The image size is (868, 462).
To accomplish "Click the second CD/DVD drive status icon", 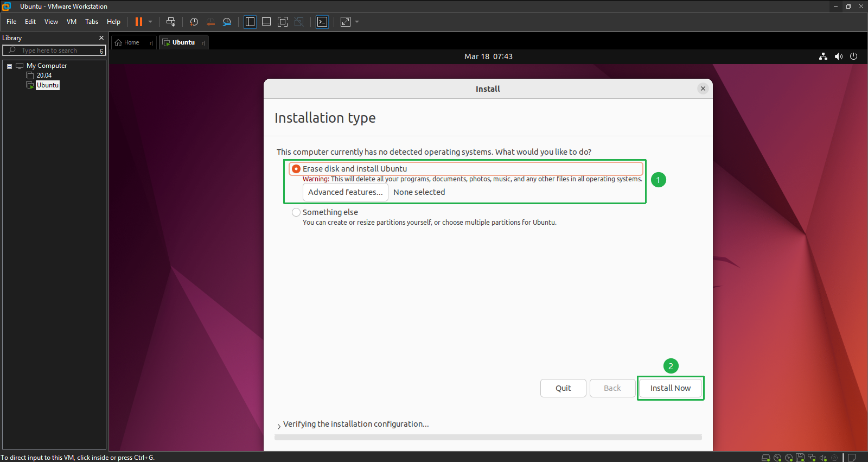I will point(789,458).
